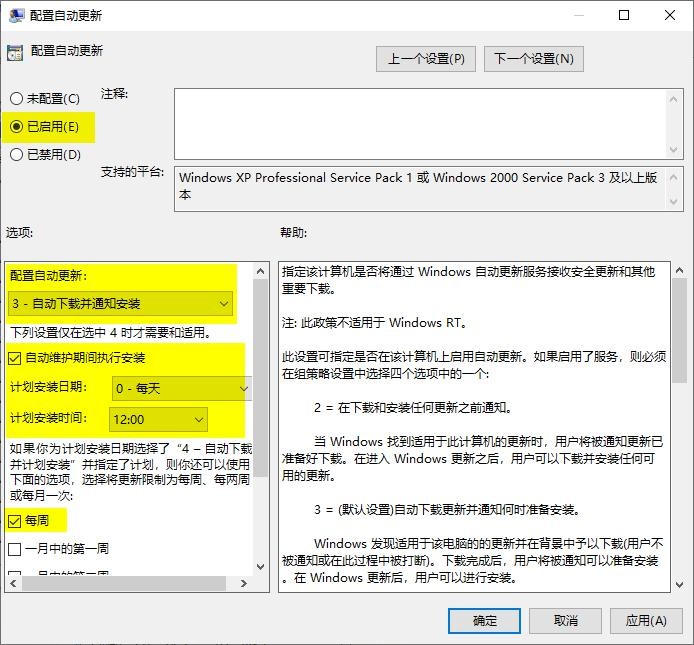This screenshot has height=645, width=694.
Task: Uncheck the 每周 checkbox
Action: click(x=15, y=520)
